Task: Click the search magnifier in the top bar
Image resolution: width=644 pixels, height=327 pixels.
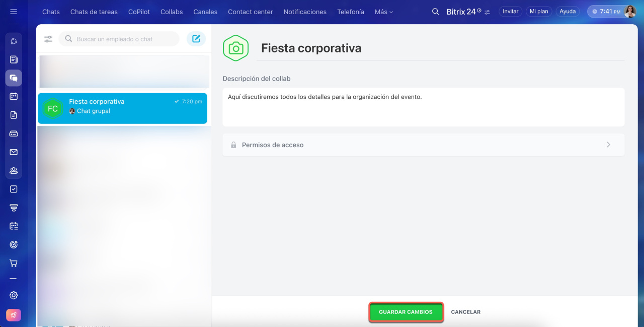Action: (x=436, y=12)
